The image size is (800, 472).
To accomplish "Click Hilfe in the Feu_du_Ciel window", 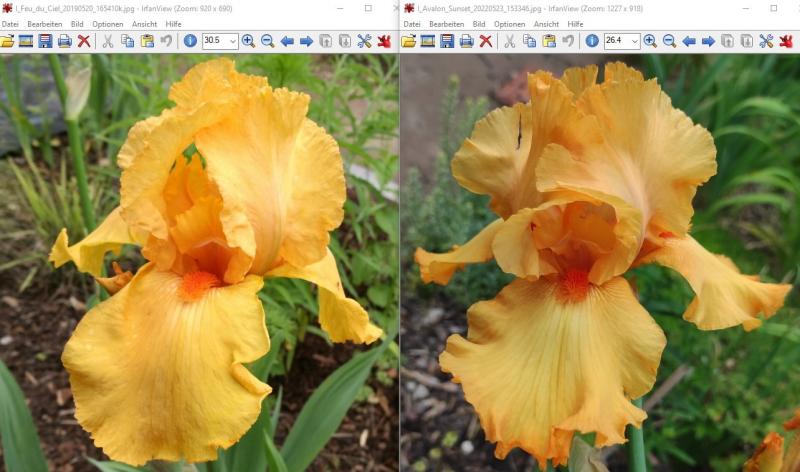I will [173, 23].
